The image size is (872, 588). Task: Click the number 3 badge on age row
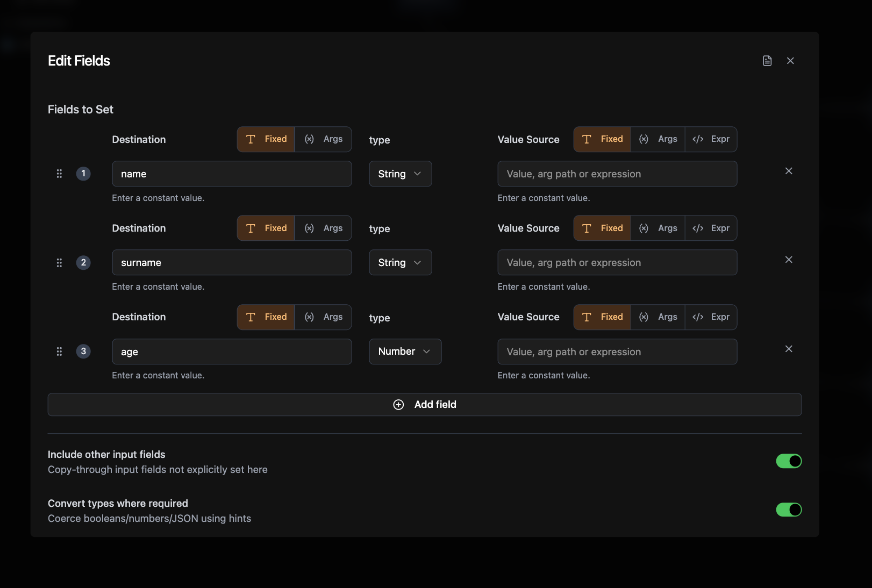83,352
